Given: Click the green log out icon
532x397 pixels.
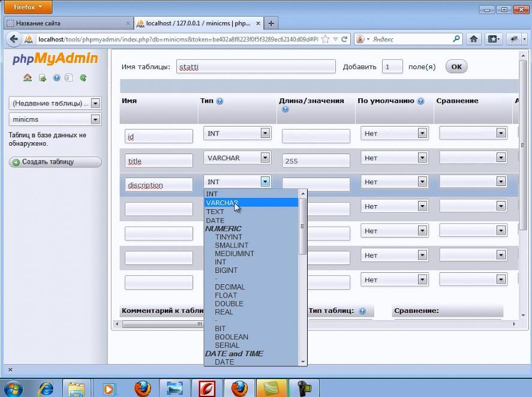Looking at the screenshot, I should (x=42, y=78).
